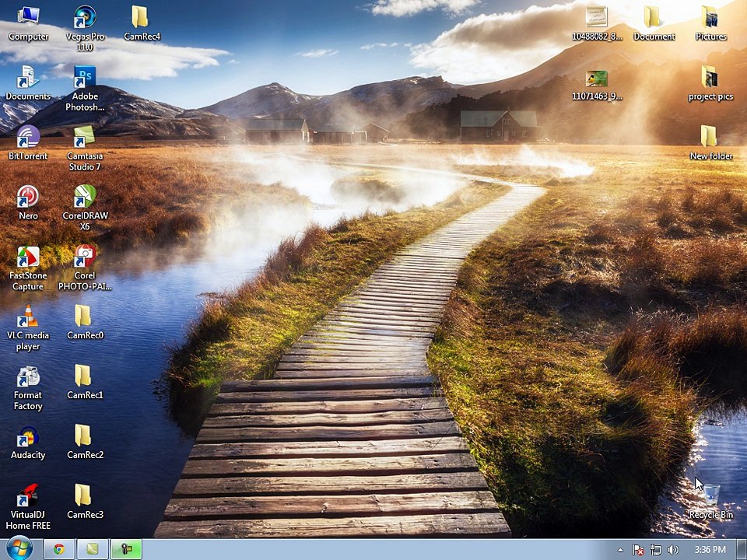Select the New folder icon

[x=710, y=143]
